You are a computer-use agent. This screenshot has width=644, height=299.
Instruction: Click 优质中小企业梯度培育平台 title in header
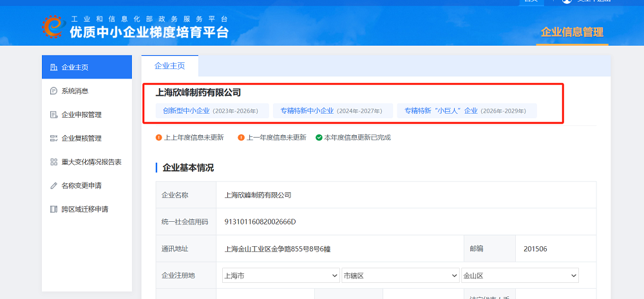click(x=149, y=32)
